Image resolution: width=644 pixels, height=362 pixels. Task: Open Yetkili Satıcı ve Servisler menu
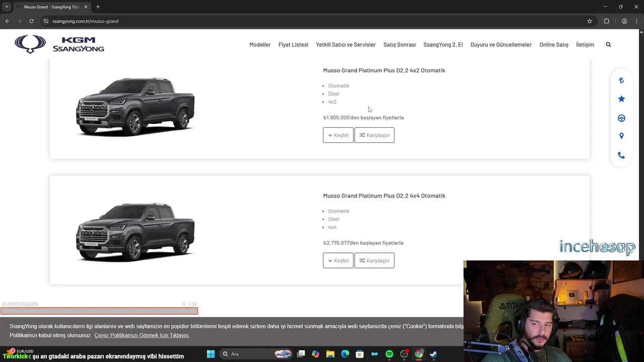point(346,45)
